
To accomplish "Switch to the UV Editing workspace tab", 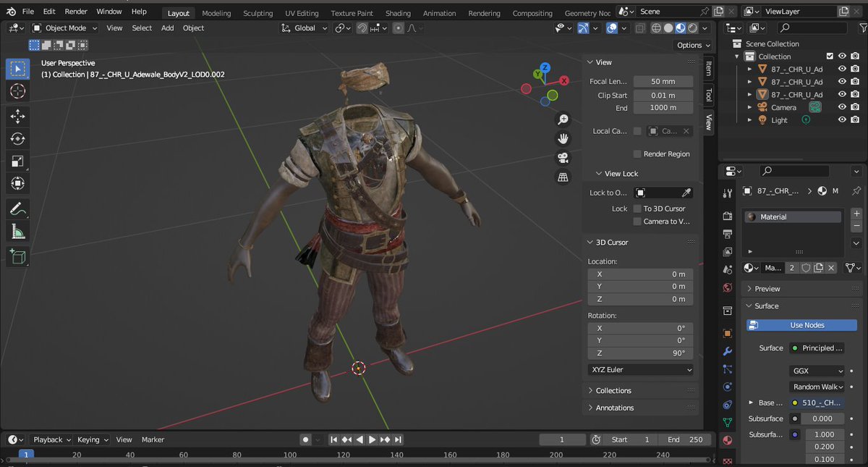I will 302,13.
